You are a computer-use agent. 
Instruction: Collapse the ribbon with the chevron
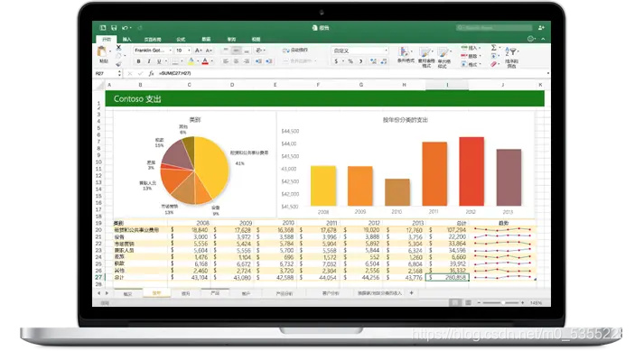543,39
